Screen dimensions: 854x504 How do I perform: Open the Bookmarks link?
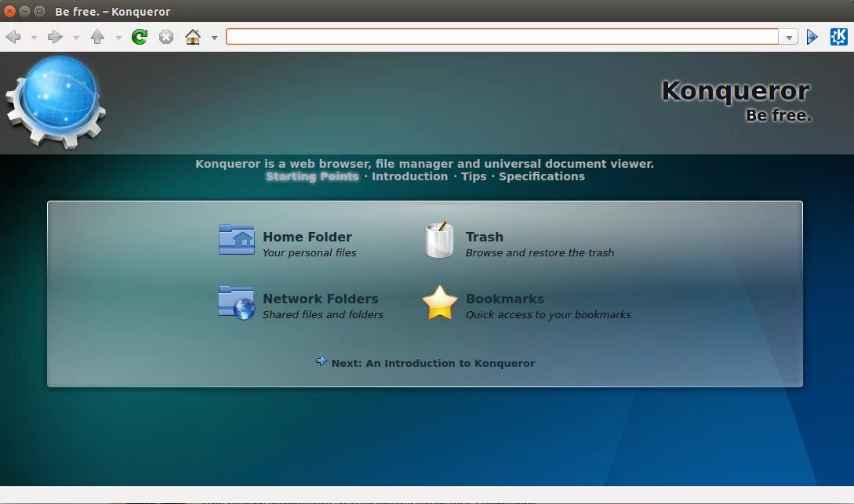[505, 299]
